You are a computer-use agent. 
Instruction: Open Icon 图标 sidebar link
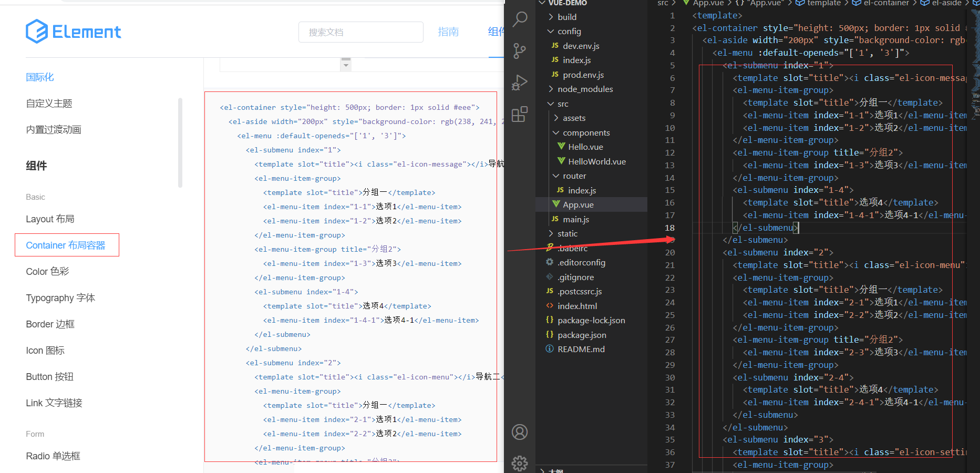coord(45,351)
